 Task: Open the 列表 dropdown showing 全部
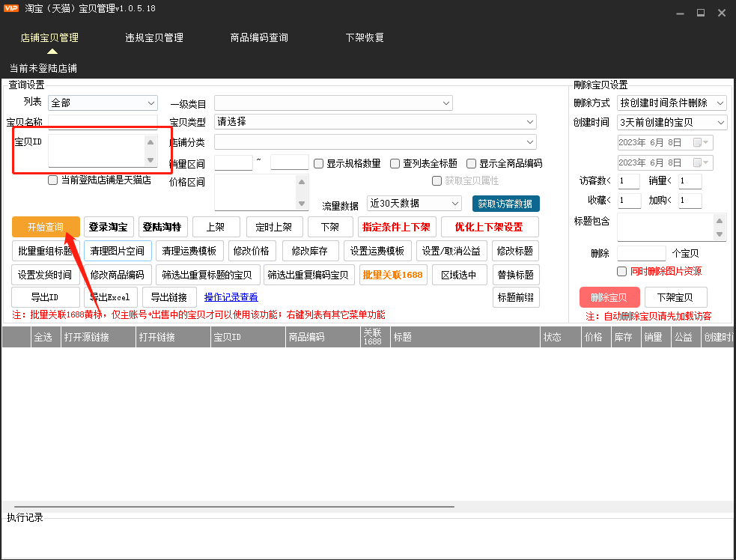coord(103,103)
